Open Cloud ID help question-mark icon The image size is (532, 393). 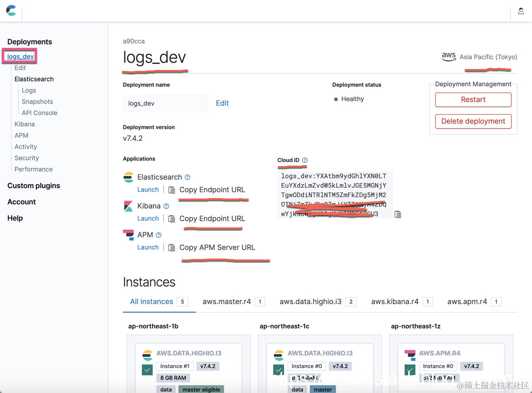point(305,160)
